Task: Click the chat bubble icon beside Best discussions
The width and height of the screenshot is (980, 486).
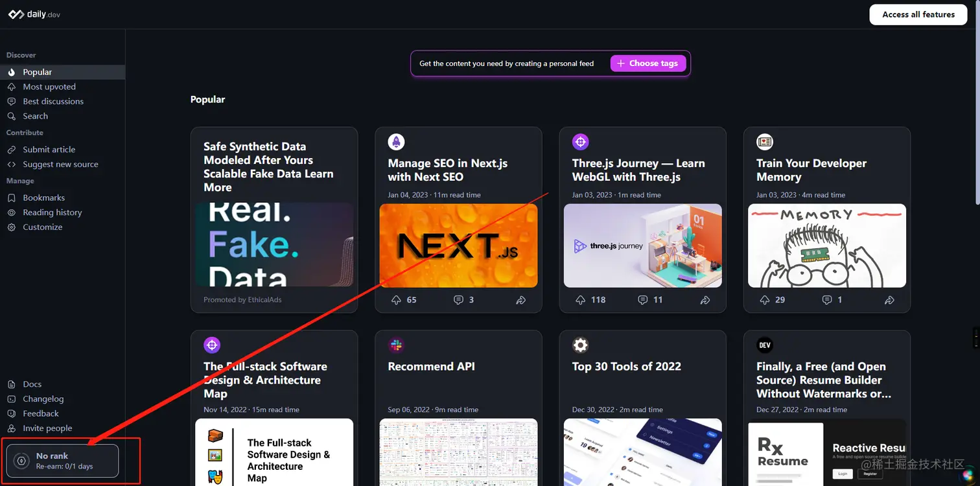Action: (x=11, y=101)
